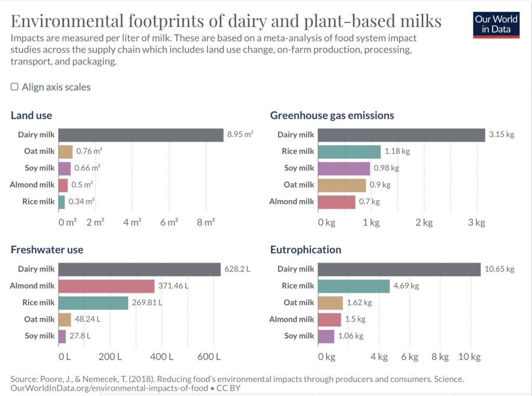This screenshot has height=396, width=532.
Task: Click the Dairy milk bar in Land use
Action: [x=141, y=135]
